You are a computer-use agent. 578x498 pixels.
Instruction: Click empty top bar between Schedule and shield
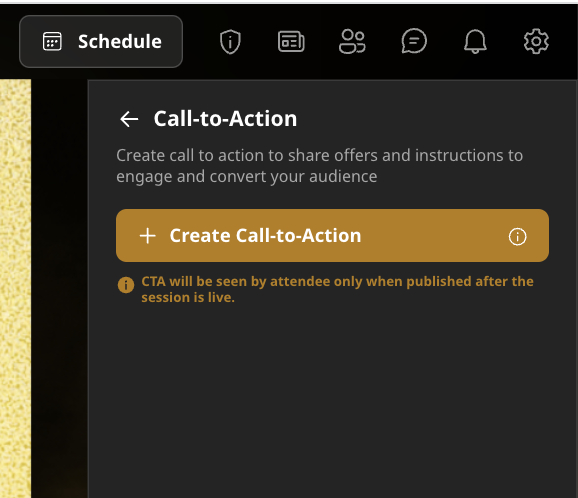201,41
